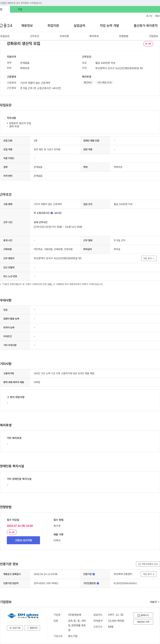Screen dimensions: 160x644
Task: Open the 고용24 logo home link
Action: tap(6, 26)
